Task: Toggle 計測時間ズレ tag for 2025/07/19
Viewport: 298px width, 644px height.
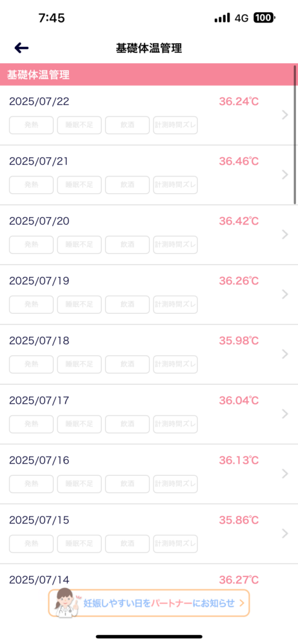Action: tap(175, 305)
